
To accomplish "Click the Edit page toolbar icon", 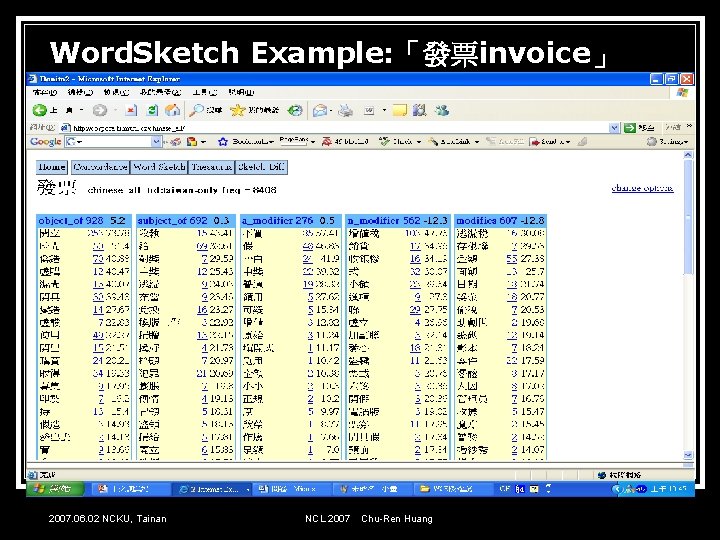I will click(x=369, y=110).
